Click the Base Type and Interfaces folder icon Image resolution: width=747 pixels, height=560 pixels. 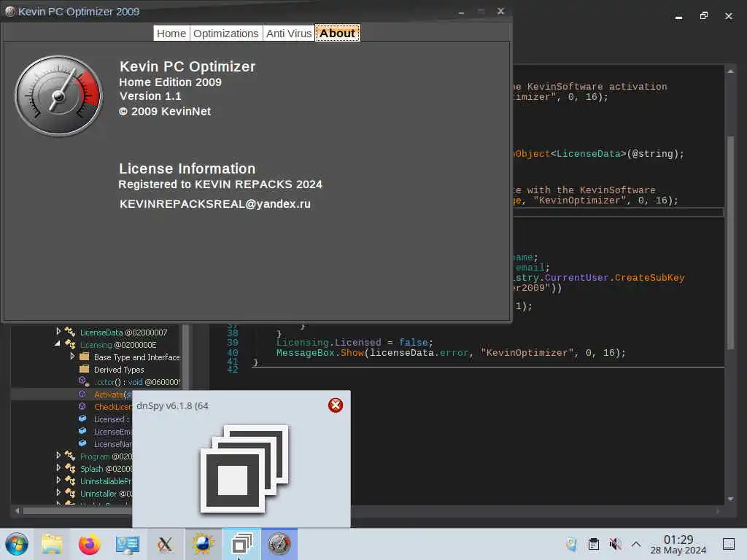(x=85, y=357)
